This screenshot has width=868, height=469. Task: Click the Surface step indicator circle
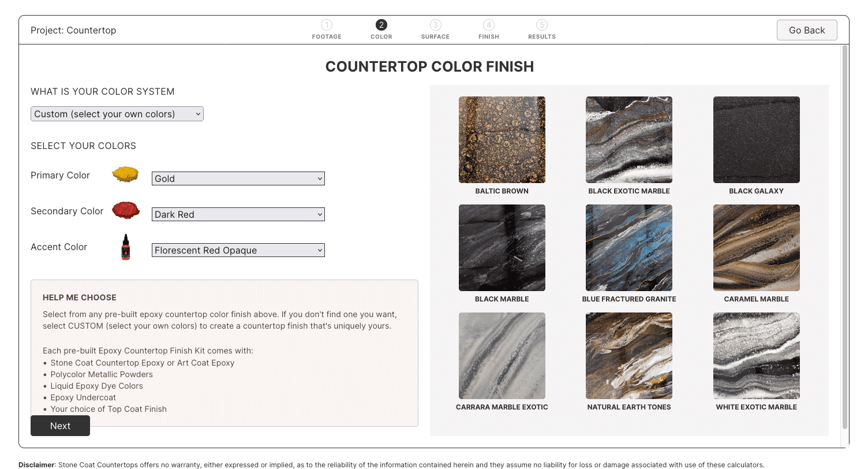pyautogui.click(x=435, y=25)
